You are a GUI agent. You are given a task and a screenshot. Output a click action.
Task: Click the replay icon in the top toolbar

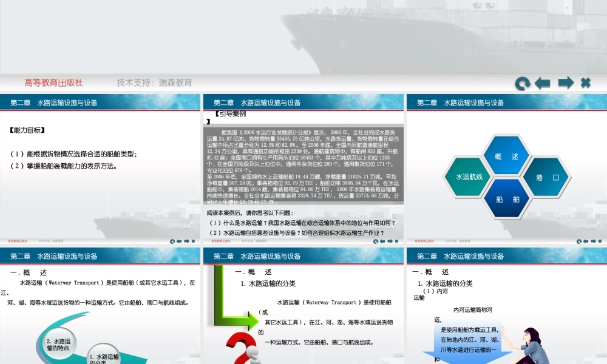click(x=522, y=82)
